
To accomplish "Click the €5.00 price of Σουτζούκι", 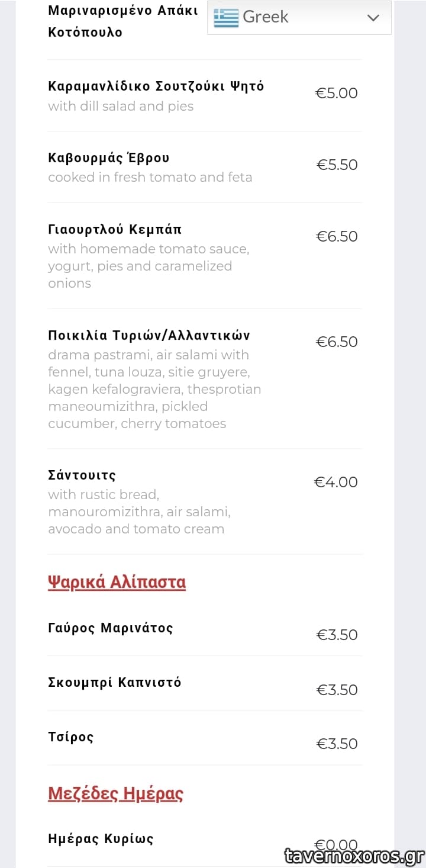I will 337,93.
